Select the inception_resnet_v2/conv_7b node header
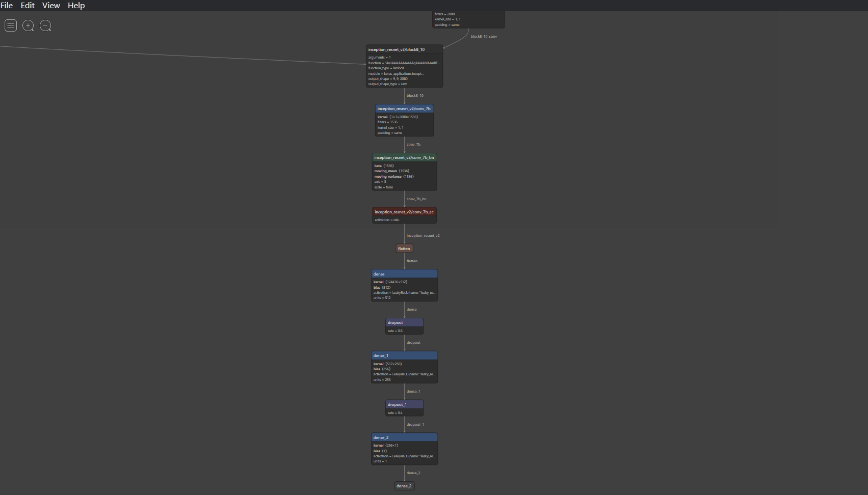 [404, 108]
